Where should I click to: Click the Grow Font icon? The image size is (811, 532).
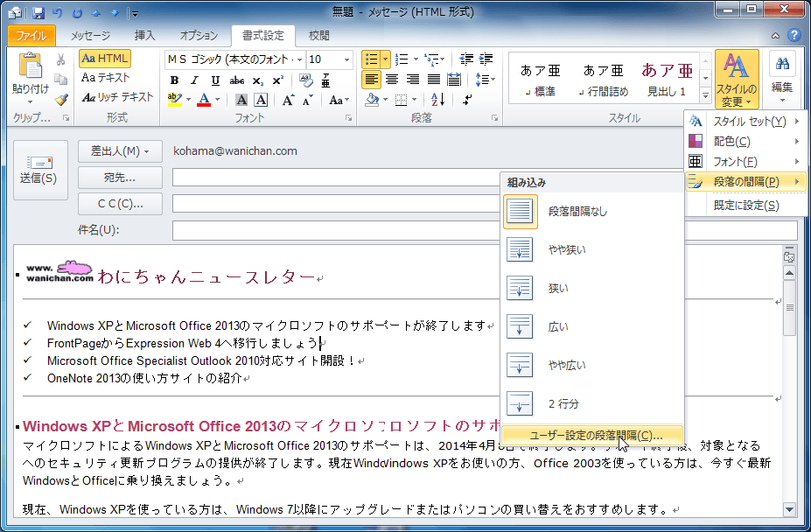pyautogui.click(x=289, y=100)
